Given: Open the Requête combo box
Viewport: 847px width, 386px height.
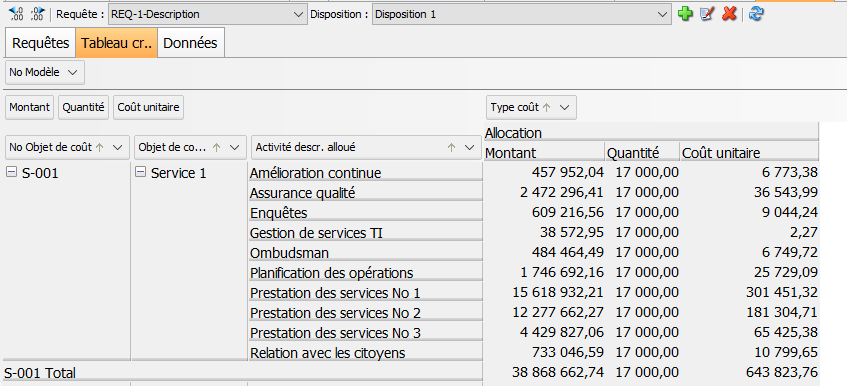Looking at the screenshot, I should pos(207,15).
